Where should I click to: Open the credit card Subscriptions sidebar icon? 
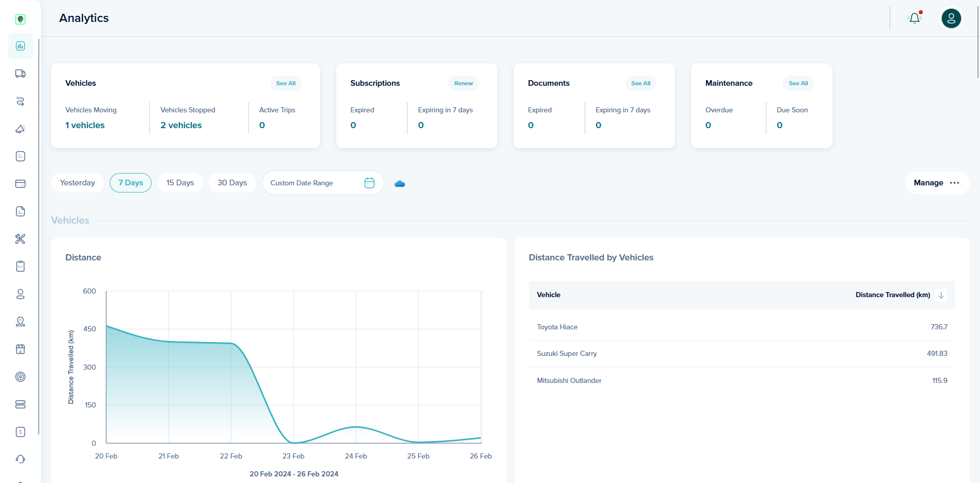pos(20,184)
